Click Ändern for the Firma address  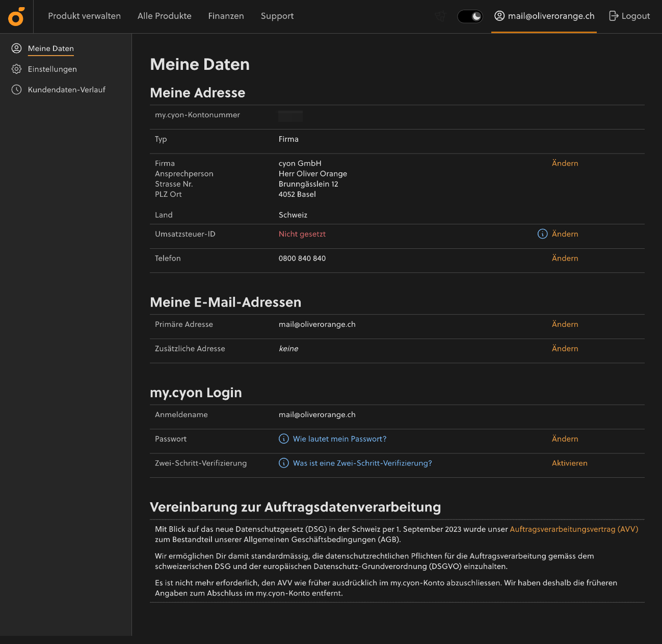point(565,163)
